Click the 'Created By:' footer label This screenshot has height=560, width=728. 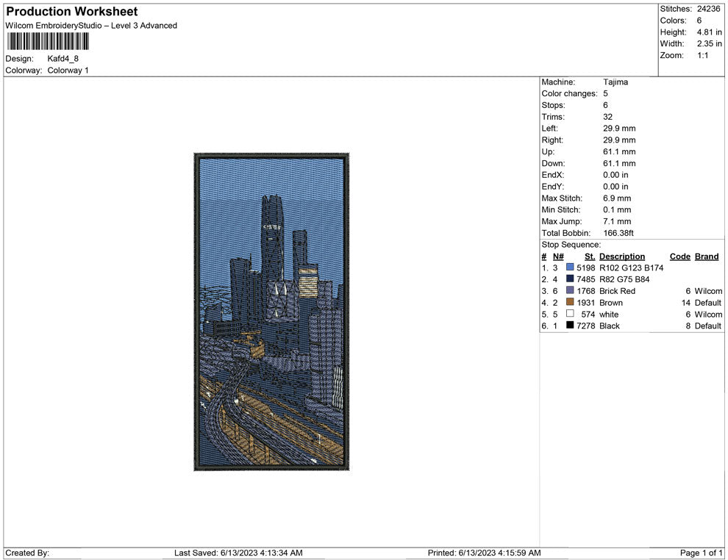pos(27,553)
